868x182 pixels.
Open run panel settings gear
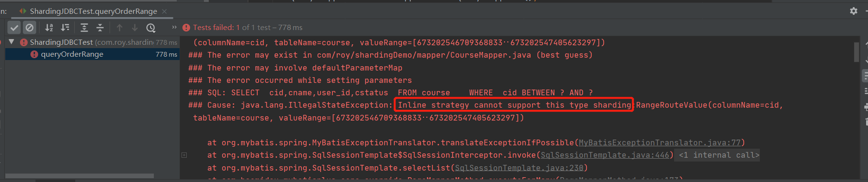(x=854, y=10)
